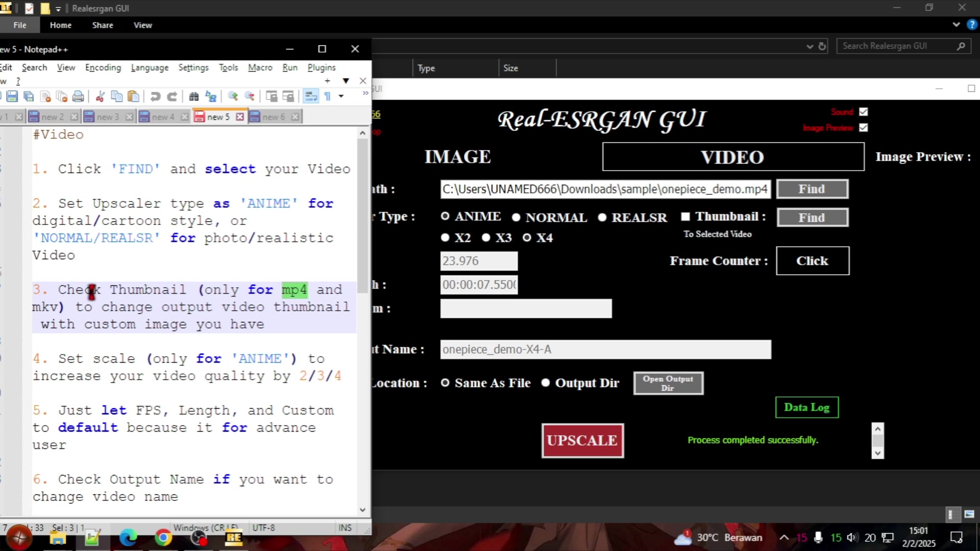Open Real-ESRGAN from the taskbar RE icon

coord(233,538)
